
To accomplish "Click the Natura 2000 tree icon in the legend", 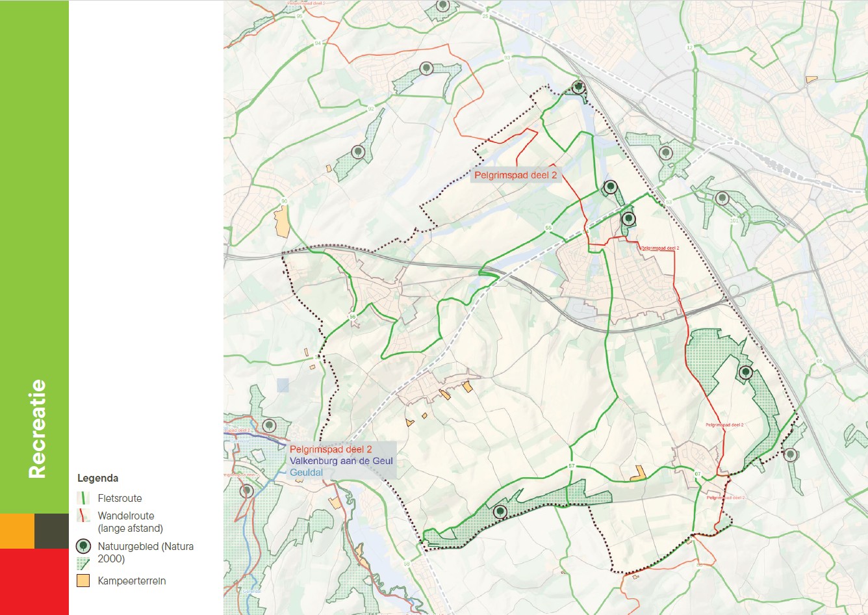I will pyautogui.click(x=83, y=547).
